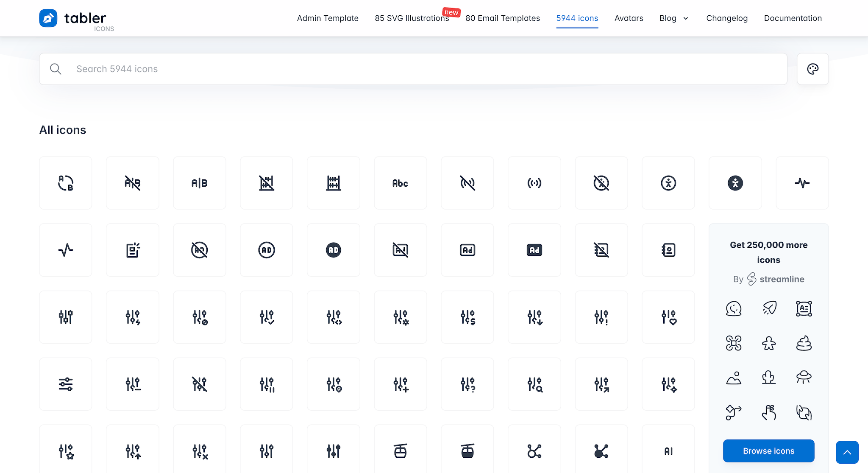Screen dimensions: 868x473
Task: Focus the Search 5944 icons field
Action: click(x=413, y=69)
